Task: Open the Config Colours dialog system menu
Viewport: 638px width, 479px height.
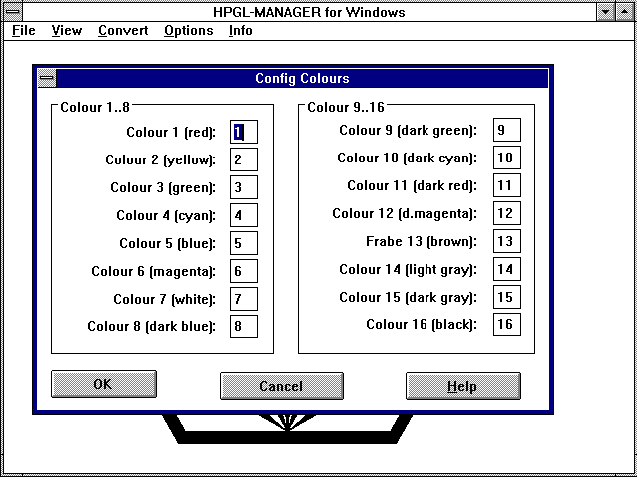Action: coord(46,79)
